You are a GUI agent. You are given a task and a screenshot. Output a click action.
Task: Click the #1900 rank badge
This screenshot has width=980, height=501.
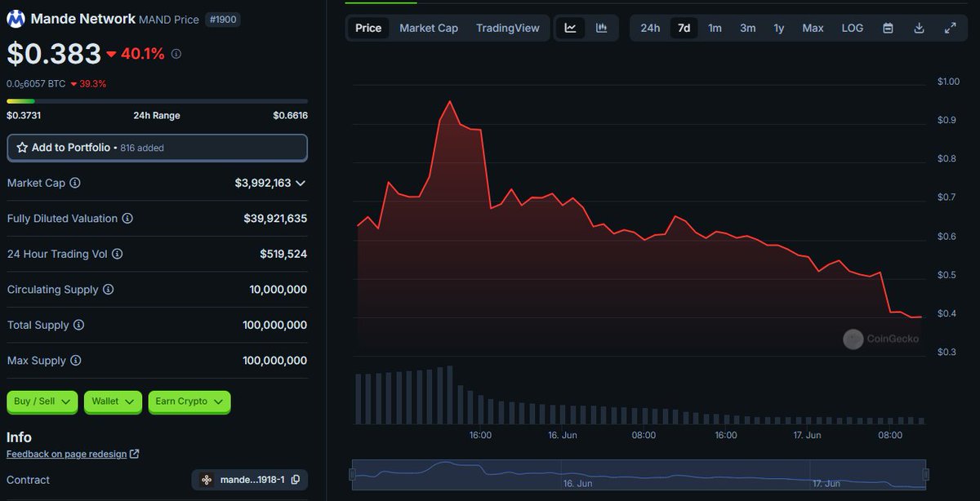[222, 20]
